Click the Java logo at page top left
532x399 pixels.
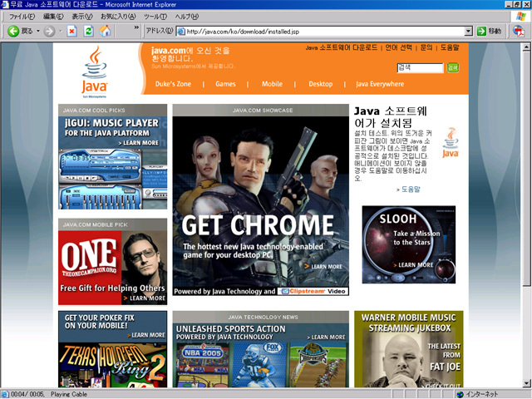click(x=94, y=71)
